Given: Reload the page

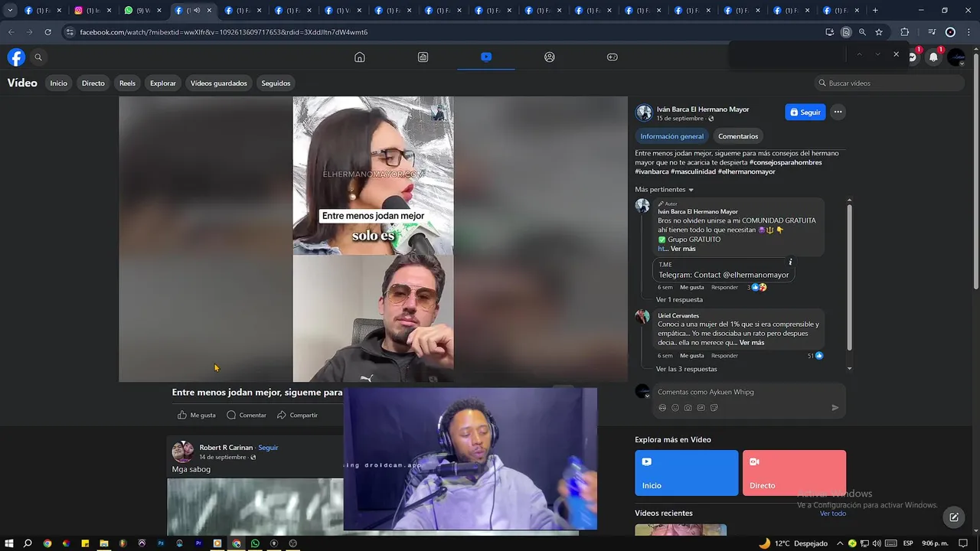Looking at the screenshot, I should pyautogui.click(x=47, y=32).
